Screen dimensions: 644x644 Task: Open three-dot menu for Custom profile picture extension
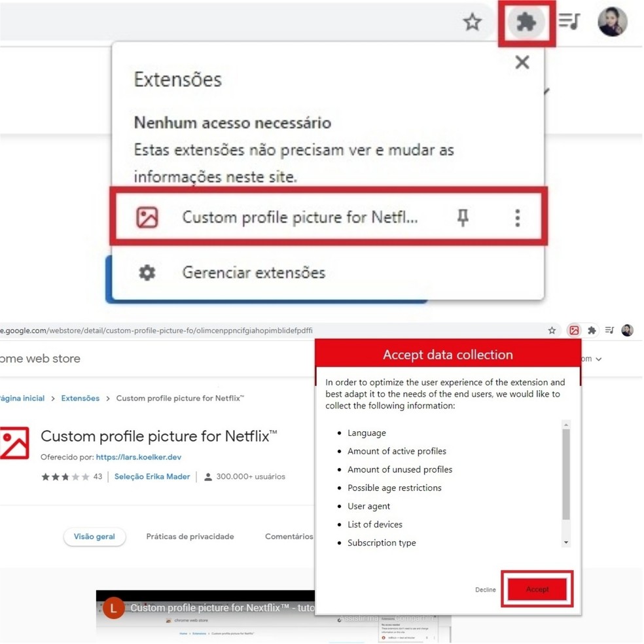click(x=517, y=217)
